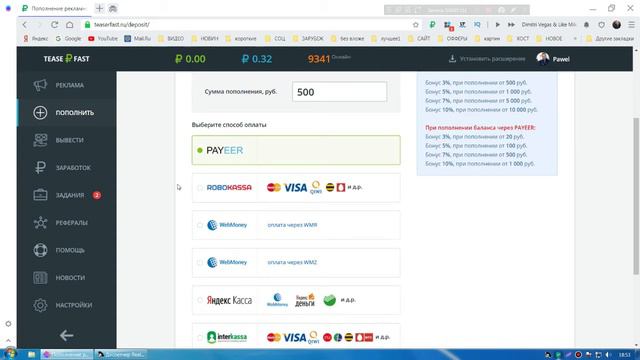
Task: Select the Interkassa payment radio button
Action: coord(200,338)
